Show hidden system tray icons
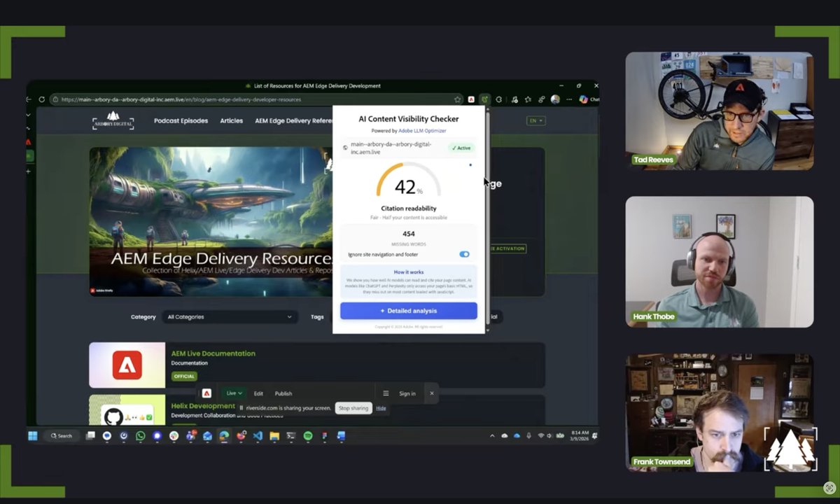This screenshot has height=504, width=840. [x=492, y=435]
